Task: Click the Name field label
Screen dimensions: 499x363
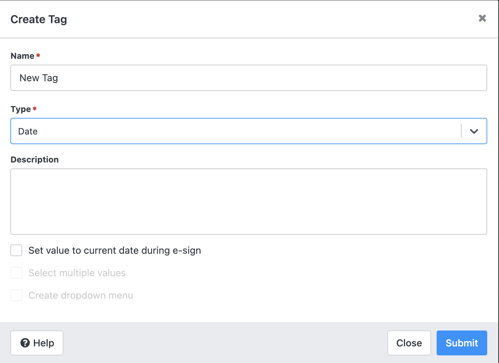Action: coord(22,56)
